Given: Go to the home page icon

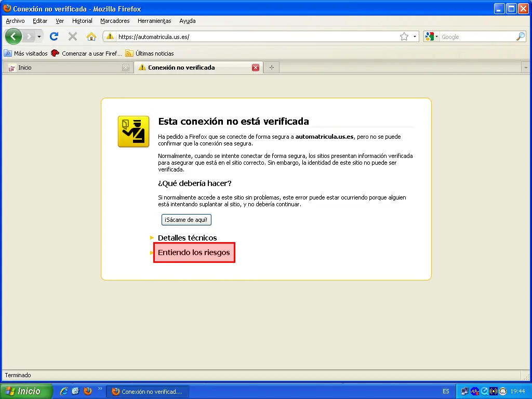Looking at the screenshot, I should pos(91,36).
